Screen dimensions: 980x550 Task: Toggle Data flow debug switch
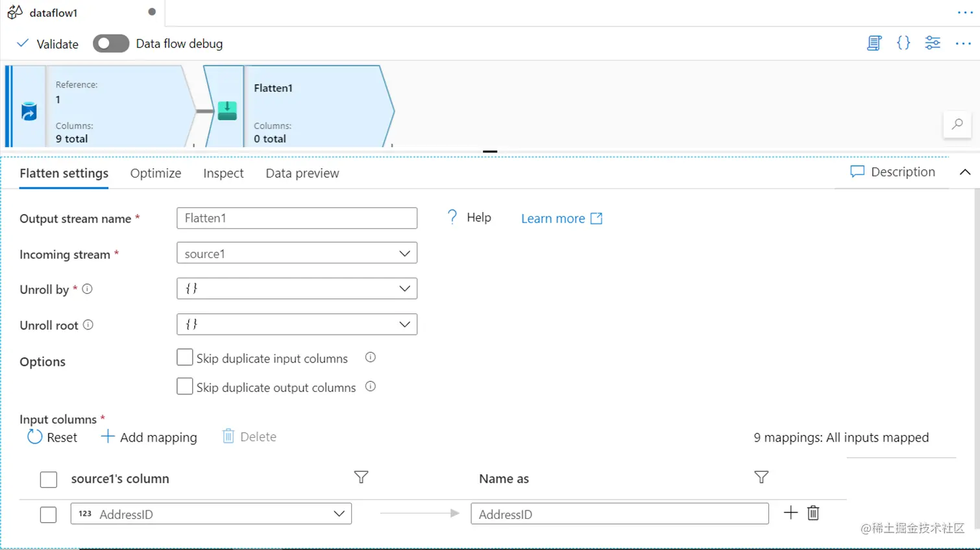click(111, 43)
